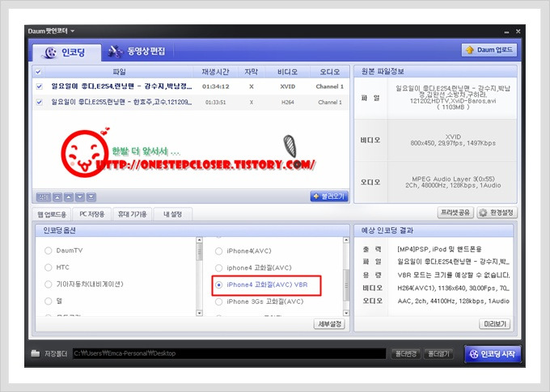The width and height of the screenshot is (550, 392).
Task: Click the save folder path field
Action: 229,353
